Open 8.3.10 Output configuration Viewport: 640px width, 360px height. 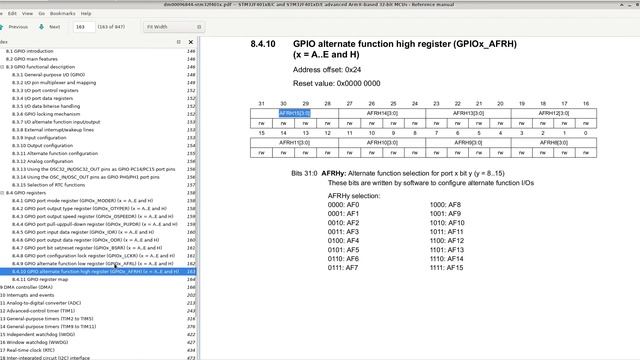(42, 146)
